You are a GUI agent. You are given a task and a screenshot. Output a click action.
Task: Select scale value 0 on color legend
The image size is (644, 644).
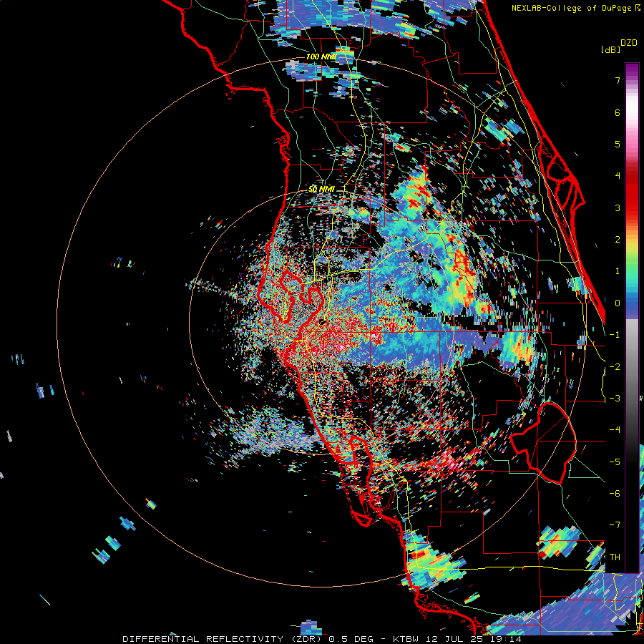[x=618, y=303]
